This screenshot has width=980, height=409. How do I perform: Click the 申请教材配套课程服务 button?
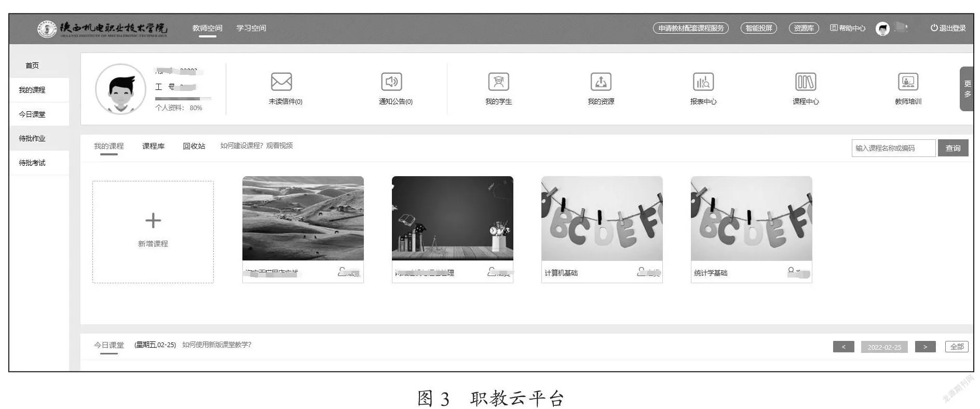690,28
